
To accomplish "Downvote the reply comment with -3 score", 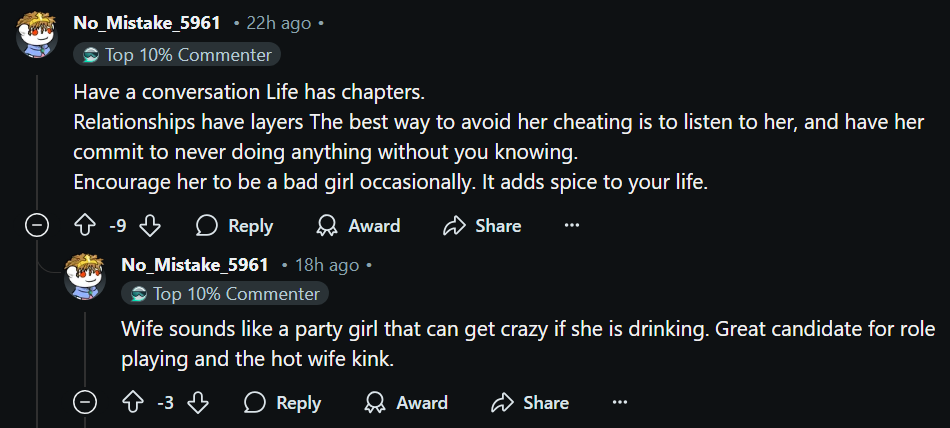I will point(198,403).
